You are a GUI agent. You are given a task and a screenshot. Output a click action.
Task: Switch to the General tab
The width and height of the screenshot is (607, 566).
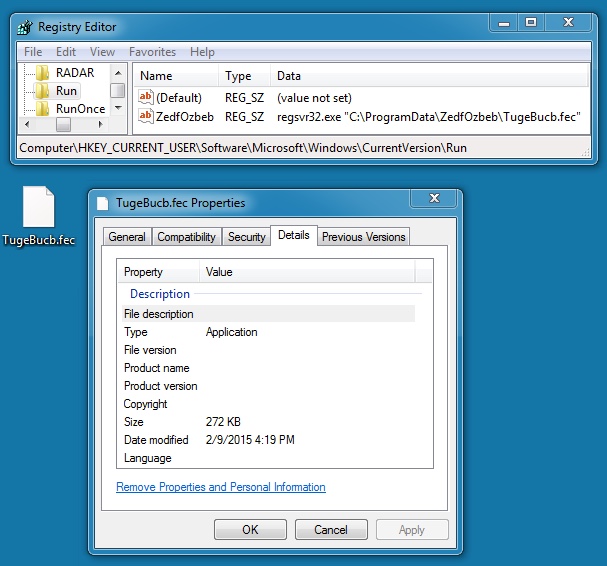[127, 237]
